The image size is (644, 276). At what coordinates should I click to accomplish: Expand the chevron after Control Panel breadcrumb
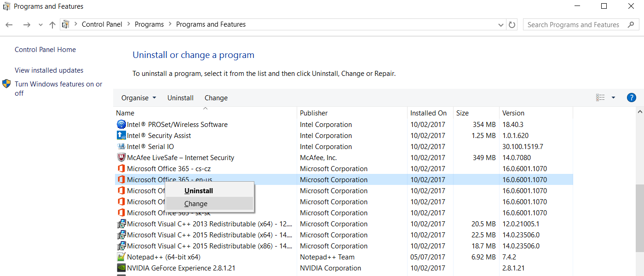coord(128,24)
